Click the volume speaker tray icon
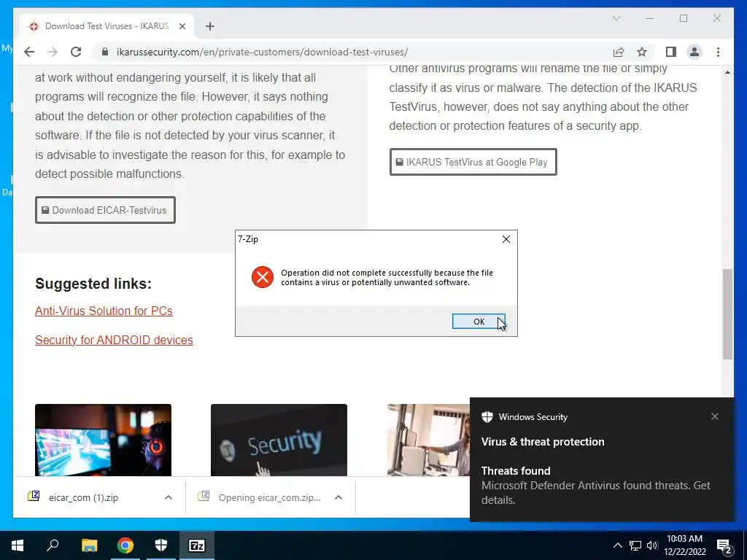Image resolution: width=747 pixels, height=560 pixels. pos(652,545)
